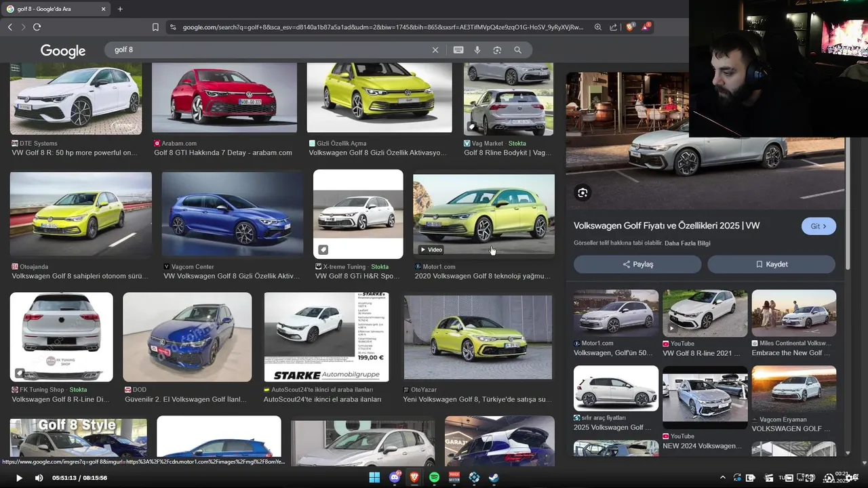Open the red Golf 8 GTI Arabam.com image
Viewport: 868px width, 488px height.
[224, 98]
